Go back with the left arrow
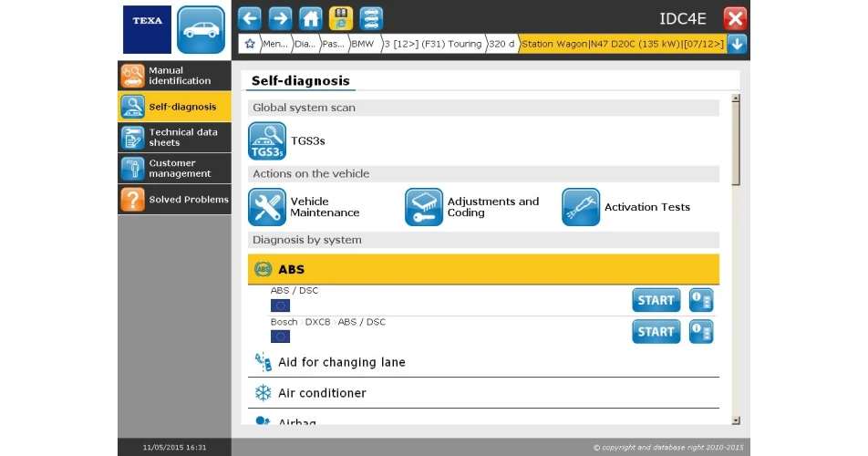Screen dimensions: 868x456 pos(250,18)
